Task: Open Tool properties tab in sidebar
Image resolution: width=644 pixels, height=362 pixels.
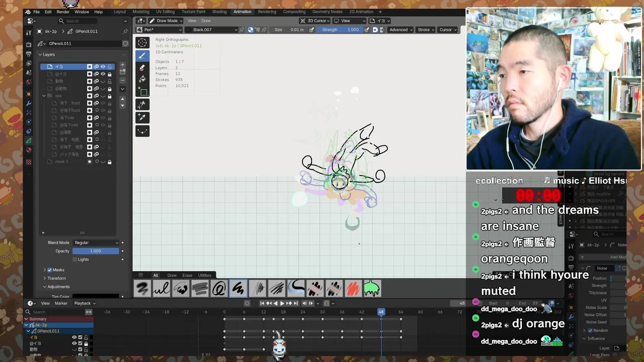Action: pyautogui.click(x=29, y=32)
